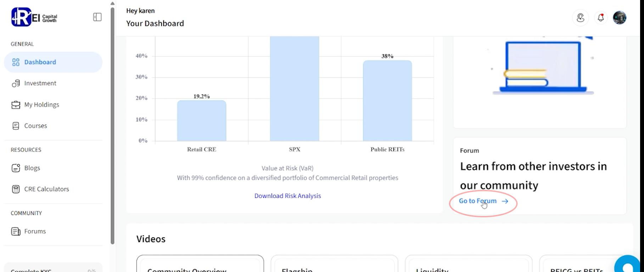Click the Public REITs 38% bar
Image resolution: width=644 pixels, height=272 pixels.
click(x=387, y=101)
